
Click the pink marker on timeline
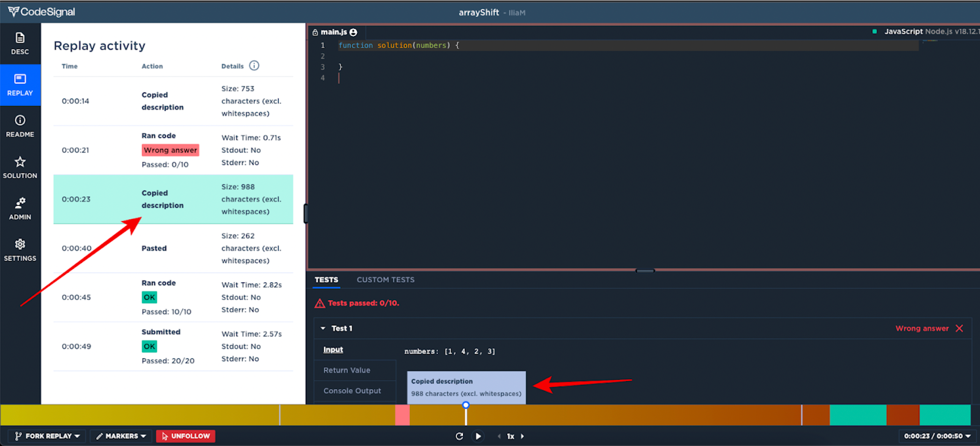click(x=402, y=415)
